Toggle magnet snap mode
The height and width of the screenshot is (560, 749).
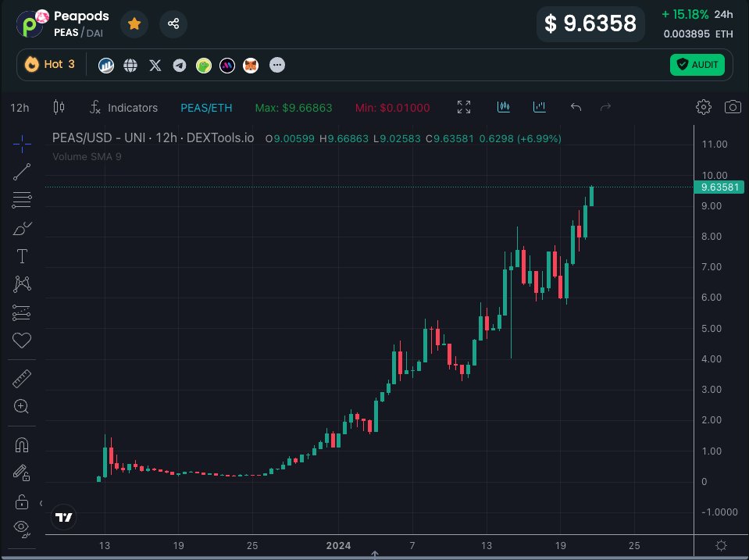click(22, 445)
